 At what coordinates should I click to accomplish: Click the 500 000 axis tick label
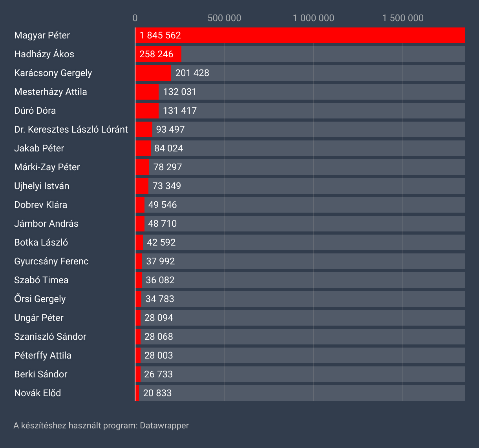coord(224,18)
